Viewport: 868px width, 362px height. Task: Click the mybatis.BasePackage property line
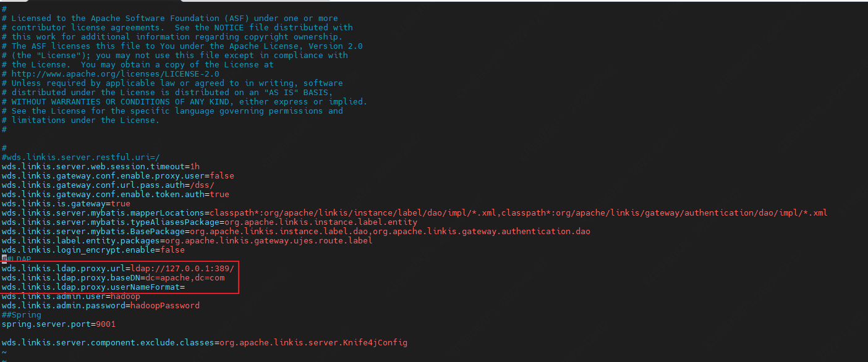click(x=185, y=231)
